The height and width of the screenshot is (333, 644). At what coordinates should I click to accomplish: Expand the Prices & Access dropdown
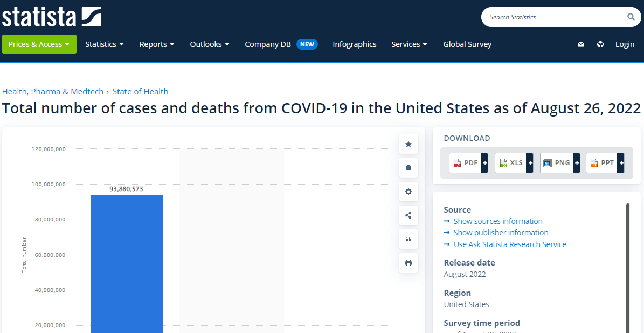pyautogui.click(x=39, y=44)
